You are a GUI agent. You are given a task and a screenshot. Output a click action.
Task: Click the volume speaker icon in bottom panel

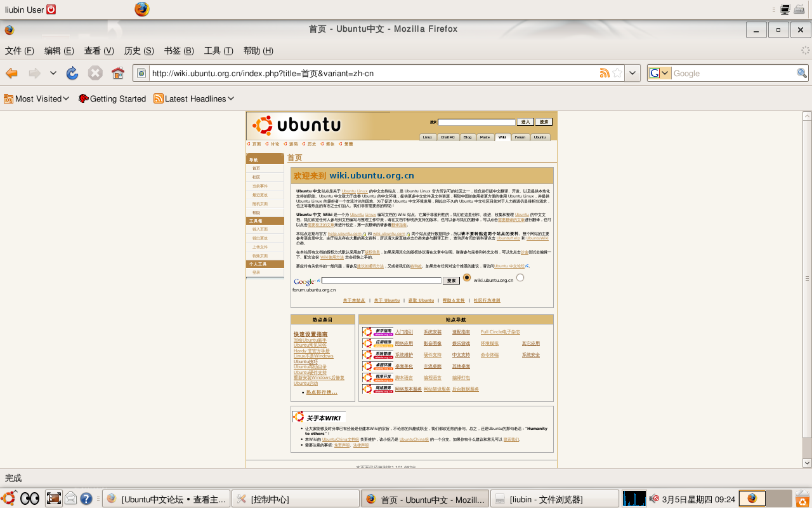(653, 499)
